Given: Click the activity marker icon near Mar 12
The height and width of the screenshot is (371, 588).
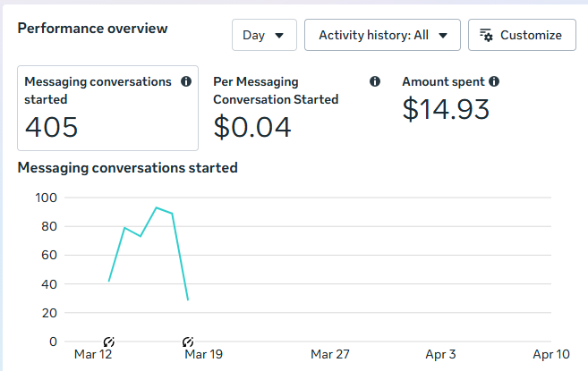Looking at the screenshot, I should [x=109, y=341].
